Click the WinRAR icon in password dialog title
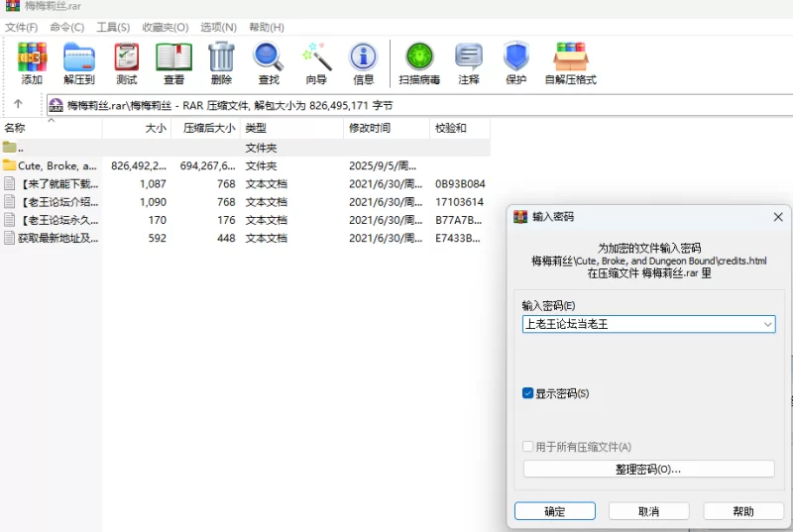 click(x=520, y=217)
